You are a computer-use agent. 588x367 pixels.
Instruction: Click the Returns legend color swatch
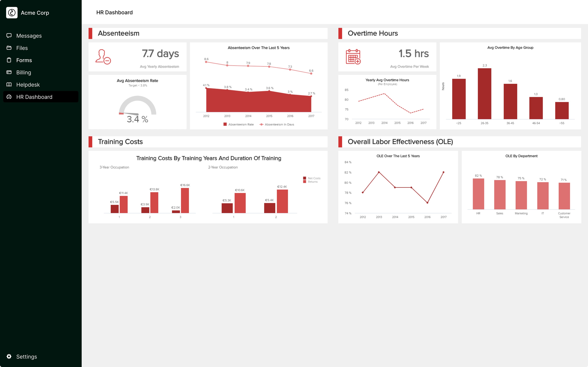click(304, 182)
